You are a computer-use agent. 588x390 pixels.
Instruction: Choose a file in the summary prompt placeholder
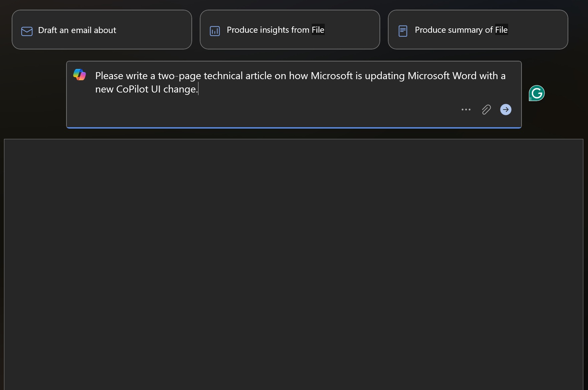pos(500,30)
